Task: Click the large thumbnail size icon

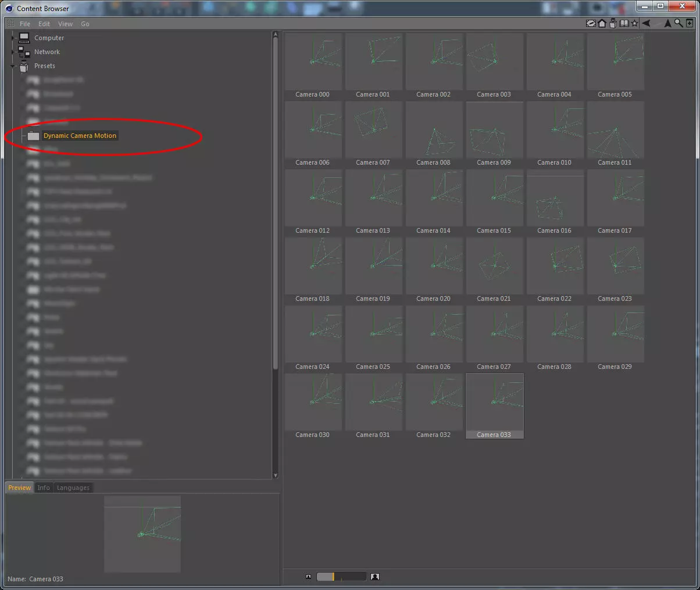Action: (x=375, y=577)
